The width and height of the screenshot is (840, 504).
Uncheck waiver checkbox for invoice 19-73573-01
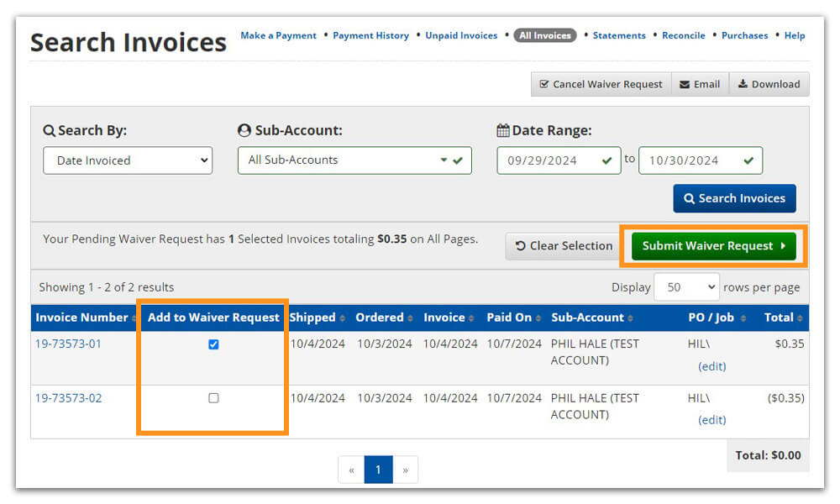(213, 344)
